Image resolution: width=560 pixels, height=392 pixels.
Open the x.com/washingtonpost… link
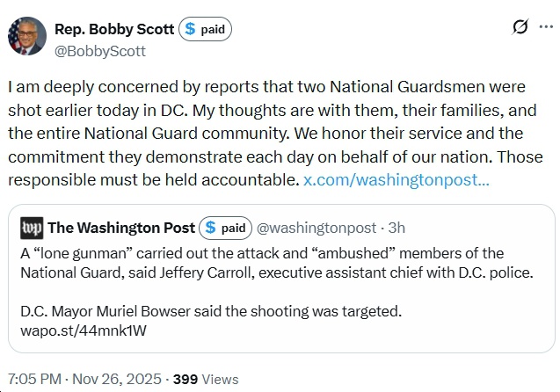(396, 179)
